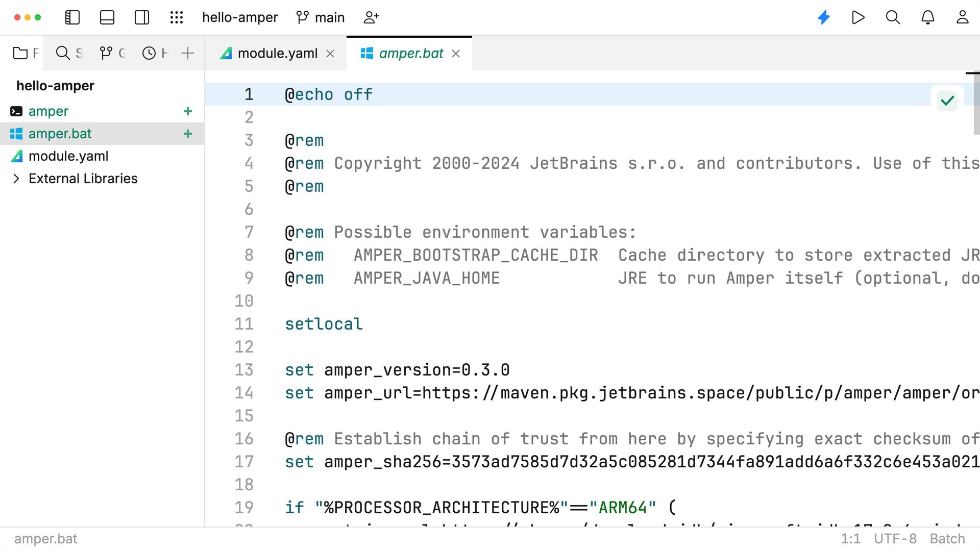Screen dimensions: 980x551
Task: Close the amper.bat tab
Action: pos(456,54)
